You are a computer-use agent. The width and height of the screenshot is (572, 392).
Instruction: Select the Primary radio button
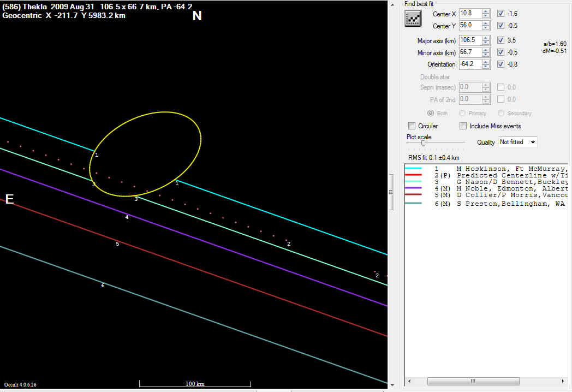coord(462,113)
